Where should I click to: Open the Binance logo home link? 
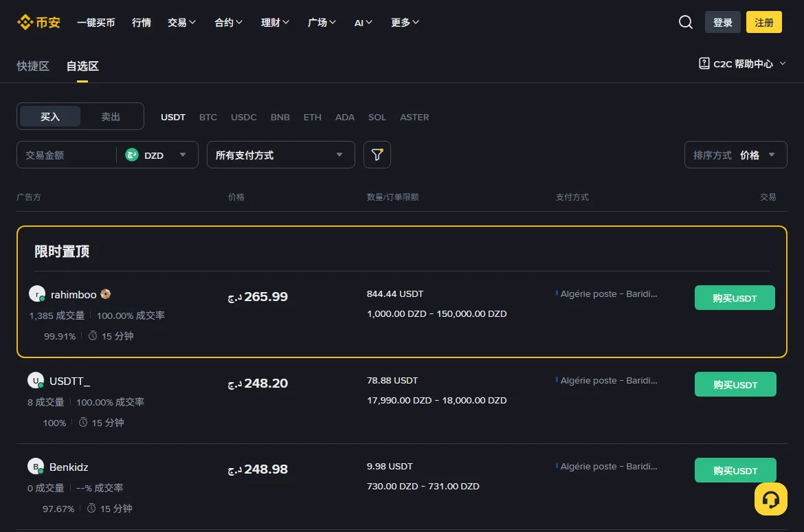point(38,23)
